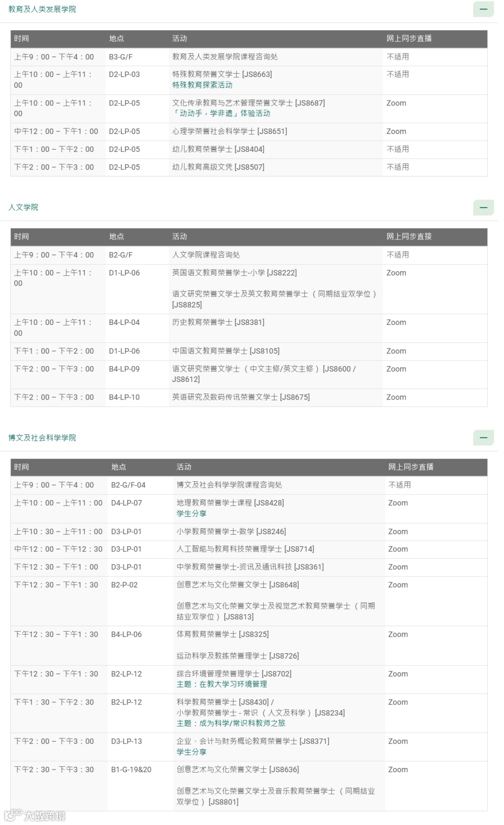Select 人工智能与教育科技荣誉理学士 [JS8714] text
The height and width of the screenshot is (825, 504).
pyautogui.click(x=245, y=550)
